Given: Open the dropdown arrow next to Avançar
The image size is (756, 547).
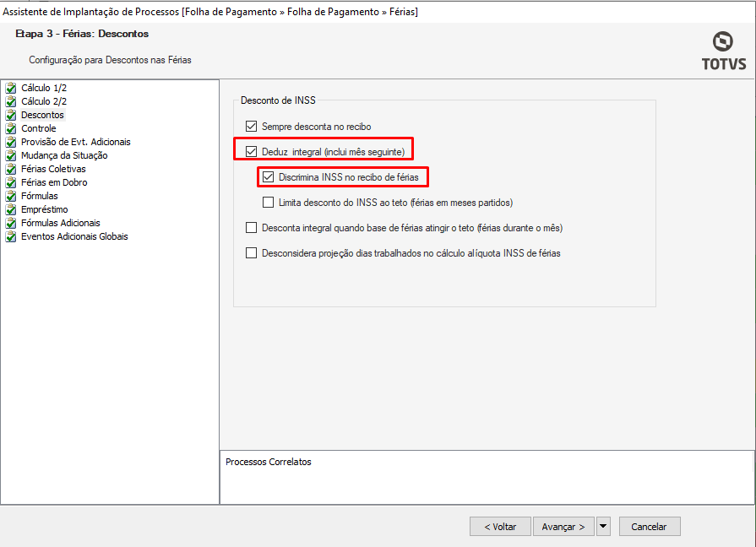Looking at the screenshot, I should [603, 527].
